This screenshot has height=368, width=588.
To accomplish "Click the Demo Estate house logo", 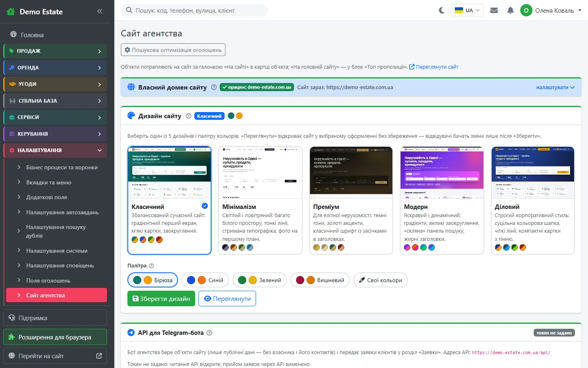I will pos(11,12).
